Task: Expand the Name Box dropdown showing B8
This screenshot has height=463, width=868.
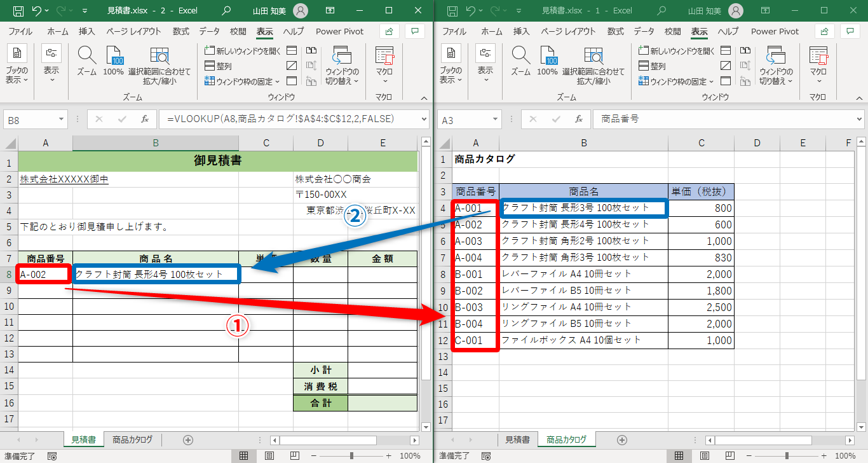Action: pos(62,119)
